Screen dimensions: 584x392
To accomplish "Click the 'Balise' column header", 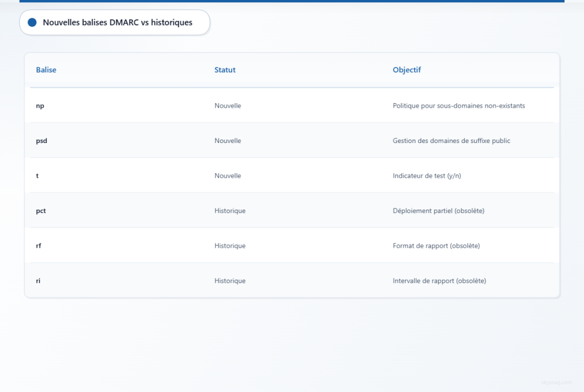I will pos(46,70).
